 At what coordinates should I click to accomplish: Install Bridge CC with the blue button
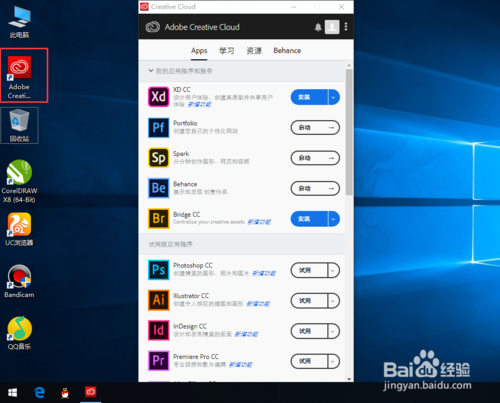pyautogui.click(x=309, y=219)
